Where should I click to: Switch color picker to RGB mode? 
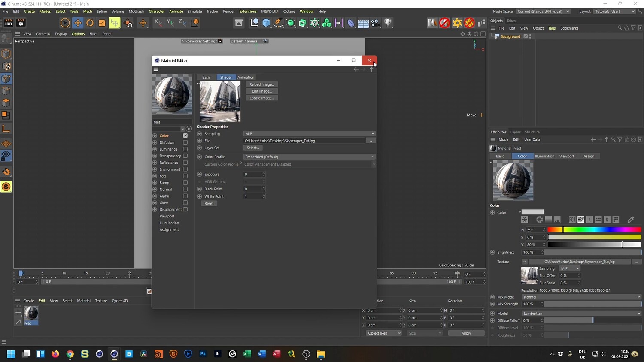coord(572,220)
